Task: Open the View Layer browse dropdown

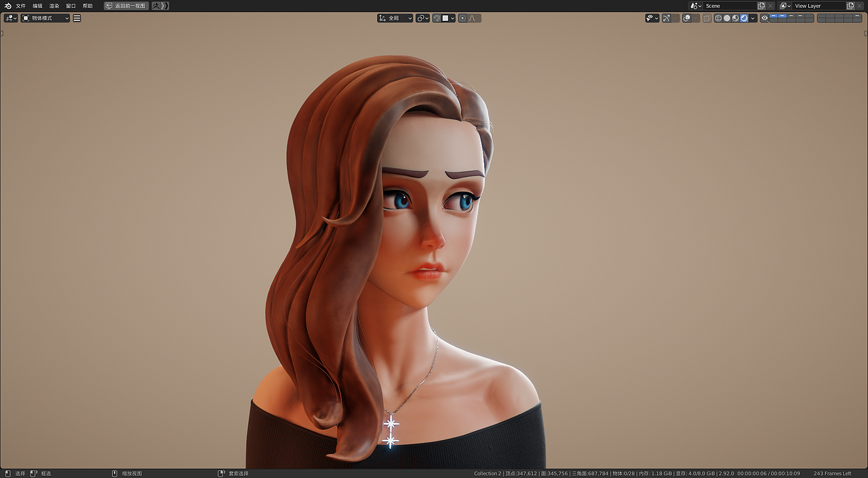Action: [x=785, y=5]
